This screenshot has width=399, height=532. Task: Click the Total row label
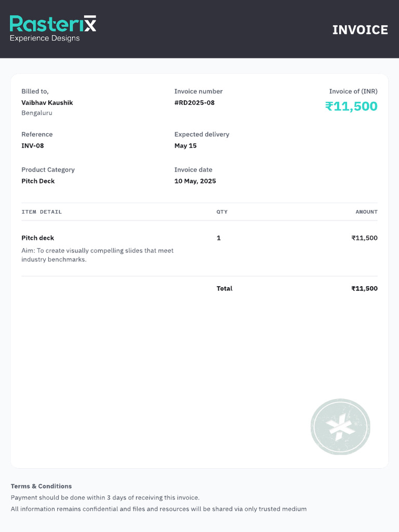click(224, 288)
